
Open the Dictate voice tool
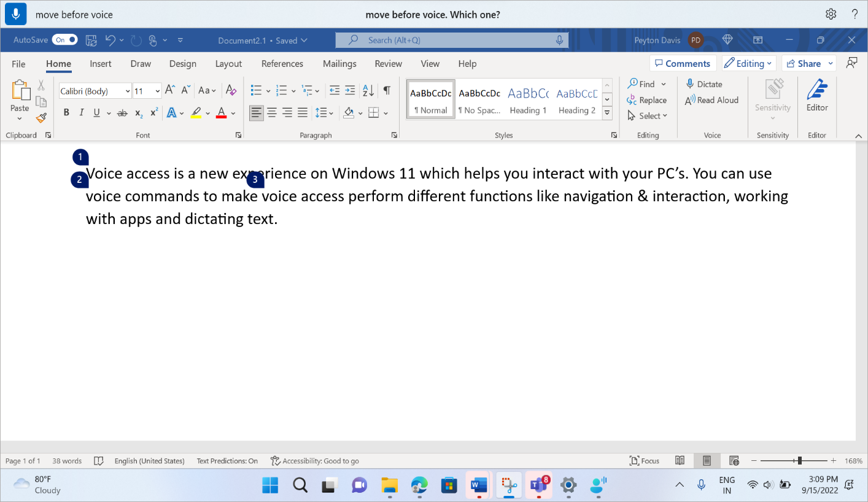709,84
